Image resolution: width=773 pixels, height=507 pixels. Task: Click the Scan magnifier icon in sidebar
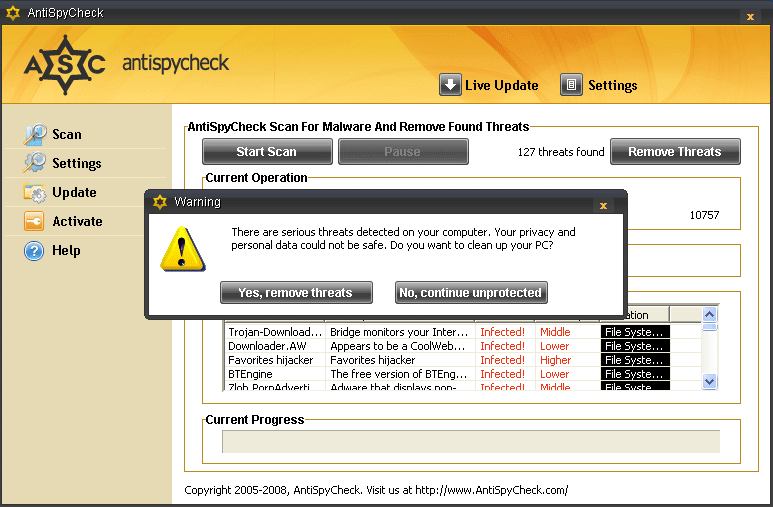[x=36, y=135]
